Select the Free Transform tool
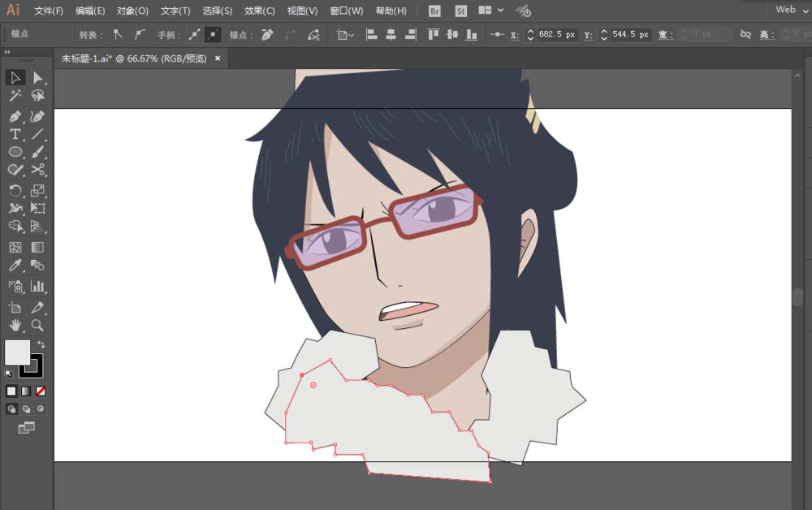Screen dimensions: 812x510 tap(37, 208)
